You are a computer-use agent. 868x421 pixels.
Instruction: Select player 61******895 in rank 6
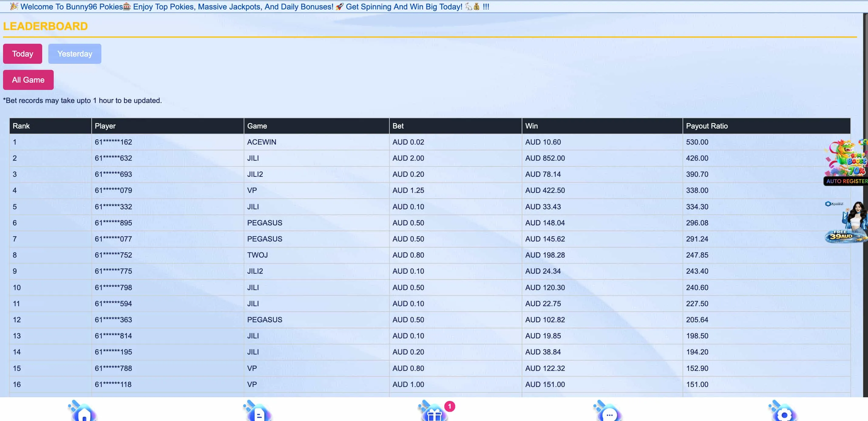tap(113, 223)
